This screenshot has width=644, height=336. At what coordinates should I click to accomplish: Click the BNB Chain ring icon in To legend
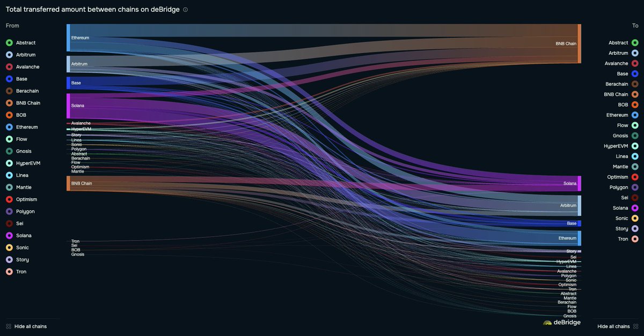(635, 94)
